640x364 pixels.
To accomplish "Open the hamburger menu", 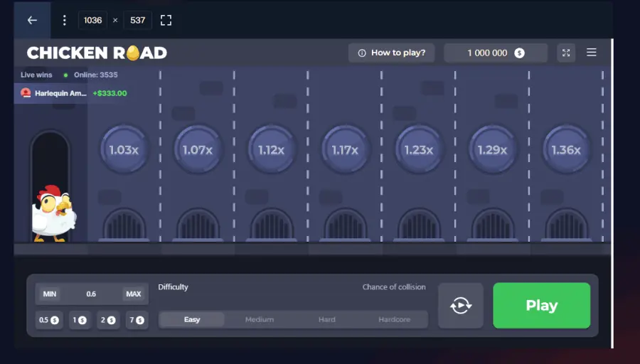I will [x=591, y=53].
